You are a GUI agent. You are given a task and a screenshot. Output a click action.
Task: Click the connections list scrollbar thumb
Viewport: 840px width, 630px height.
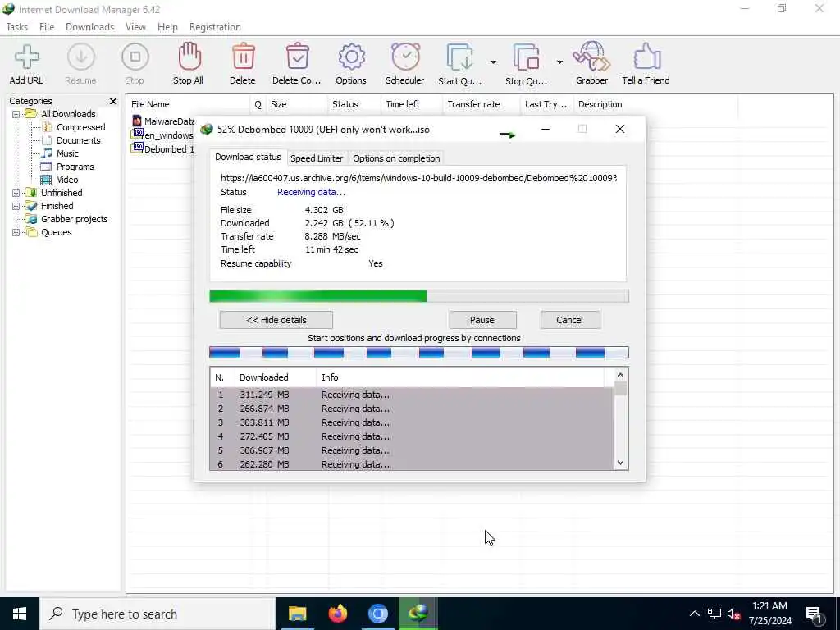coord(620,388)
